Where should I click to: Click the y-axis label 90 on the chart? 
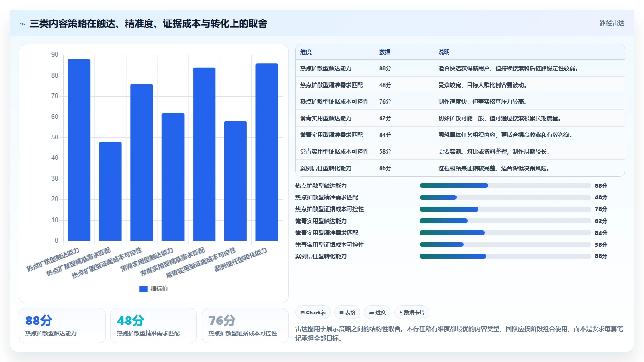point(54,55)
